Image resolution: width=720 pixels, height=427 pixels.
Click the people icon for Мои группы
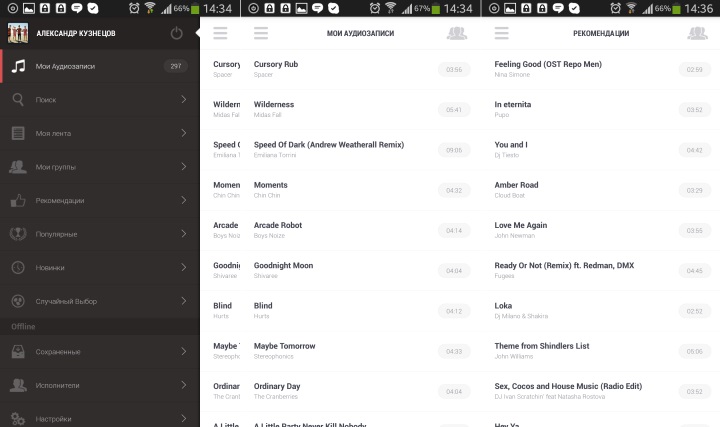18,167
